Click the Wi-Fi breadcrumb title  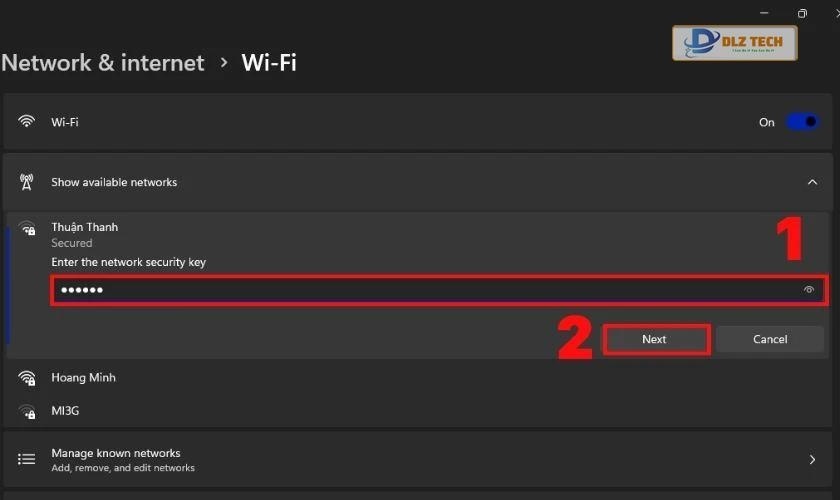point(269,63)
